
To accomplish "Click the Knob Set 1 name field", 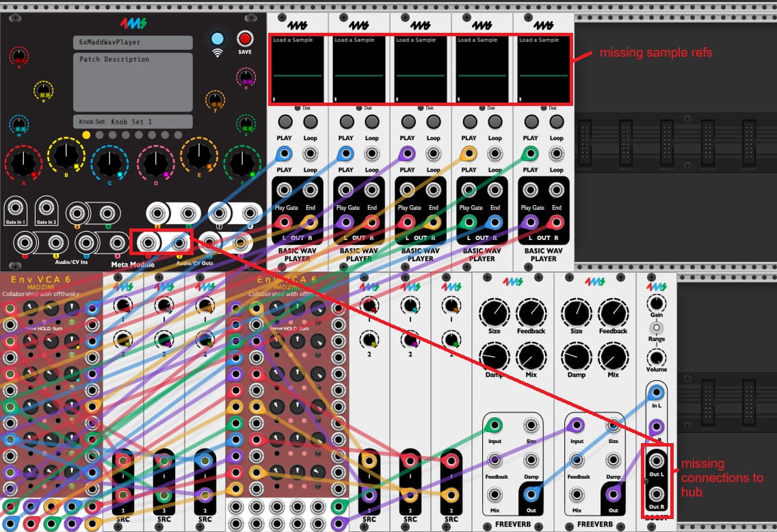I will [133, 122].
